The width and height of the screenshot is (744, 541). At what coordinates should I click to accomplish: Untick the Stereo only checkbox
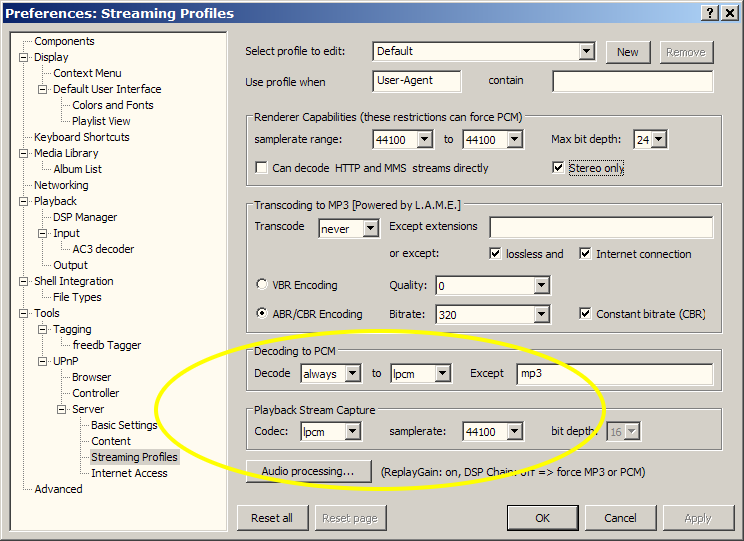click(558, 168)
